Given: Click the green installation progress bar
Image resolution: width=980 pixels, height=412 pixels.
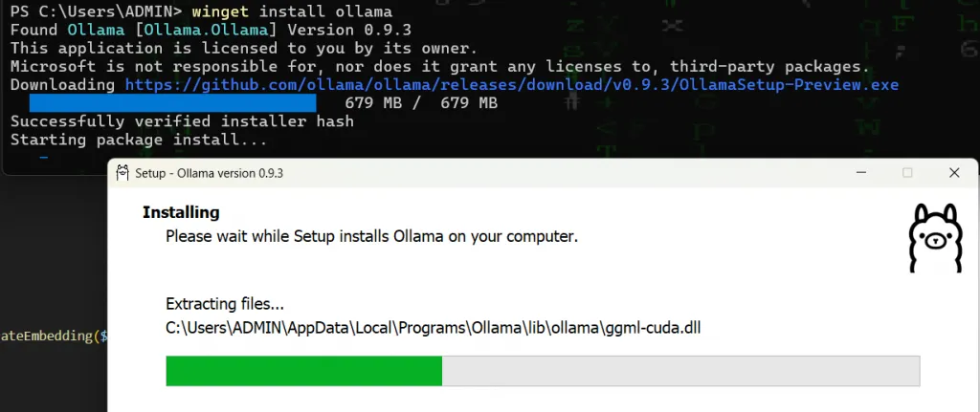Looking at the screenshot, I should [303, 371].
